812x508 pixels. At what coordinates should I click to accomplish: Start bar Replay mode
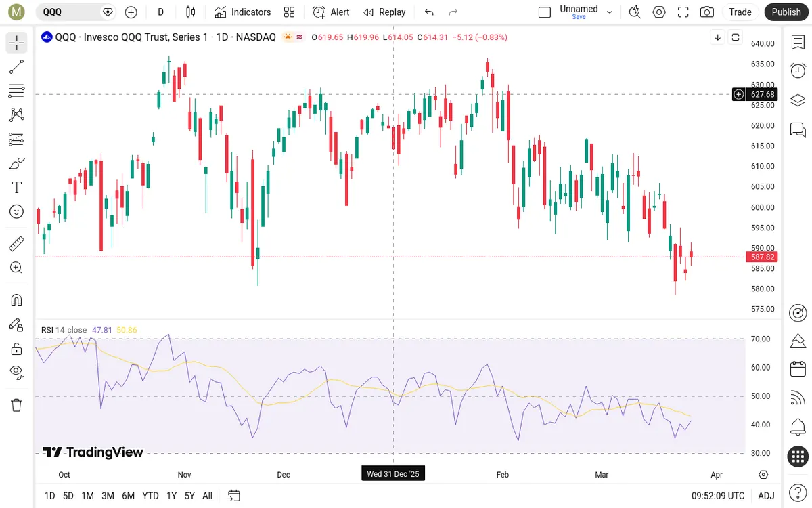384,12
